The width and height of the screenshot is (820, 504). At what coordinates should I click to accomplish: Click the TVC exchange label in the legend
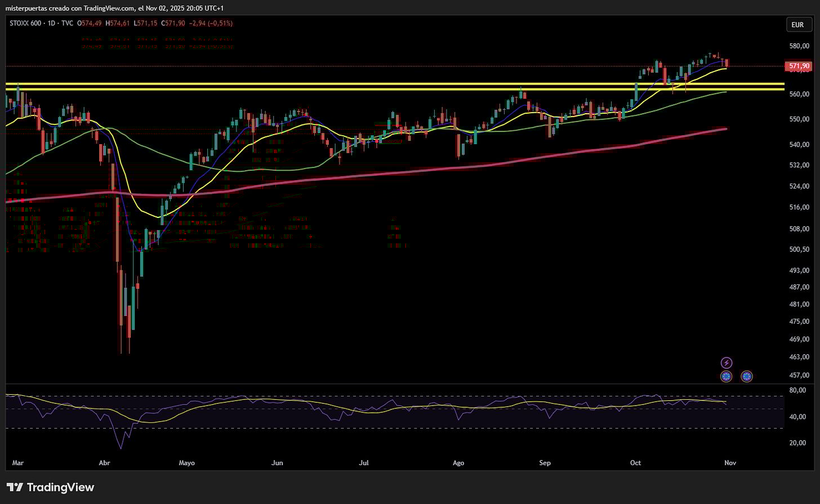click(68, 24)
